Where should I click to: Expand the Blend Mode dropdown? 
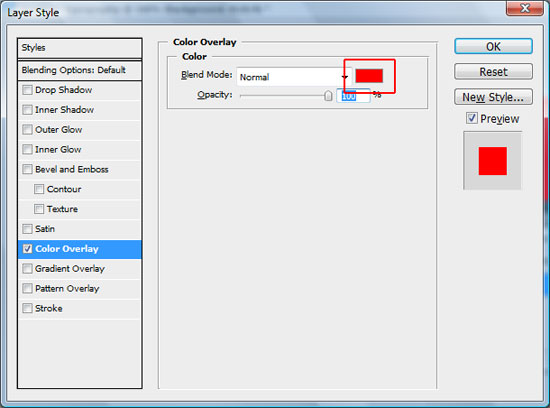(x=294, y=77)
